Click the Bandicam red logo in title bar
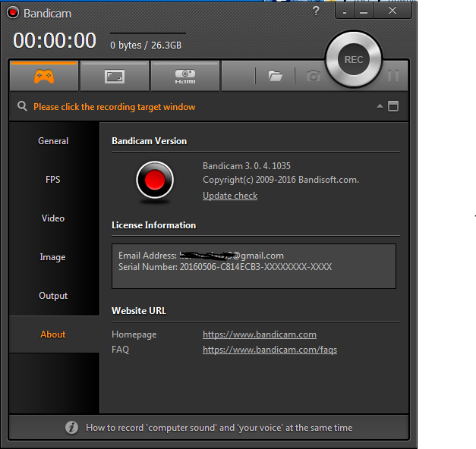This screenshot has width=476, height=449. click(13, 13)
